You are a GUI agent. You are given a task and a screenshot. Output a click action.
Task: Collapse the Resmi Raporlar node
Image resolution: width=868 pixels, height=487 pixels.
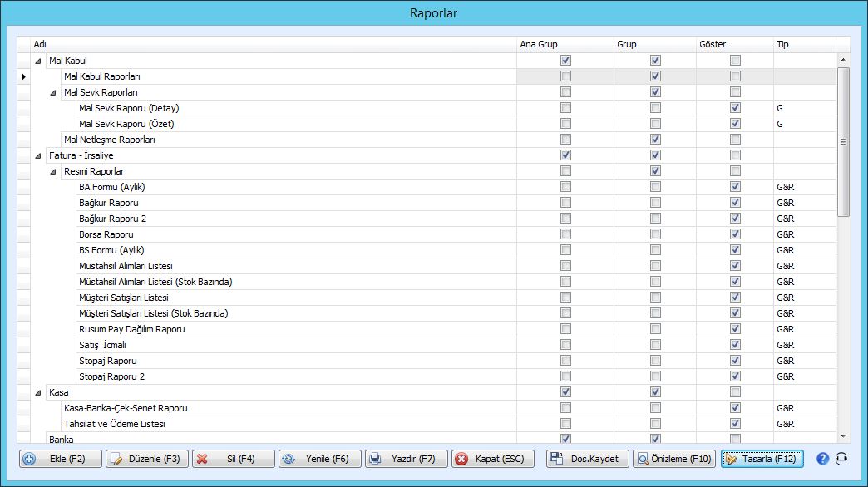[53, 171]
